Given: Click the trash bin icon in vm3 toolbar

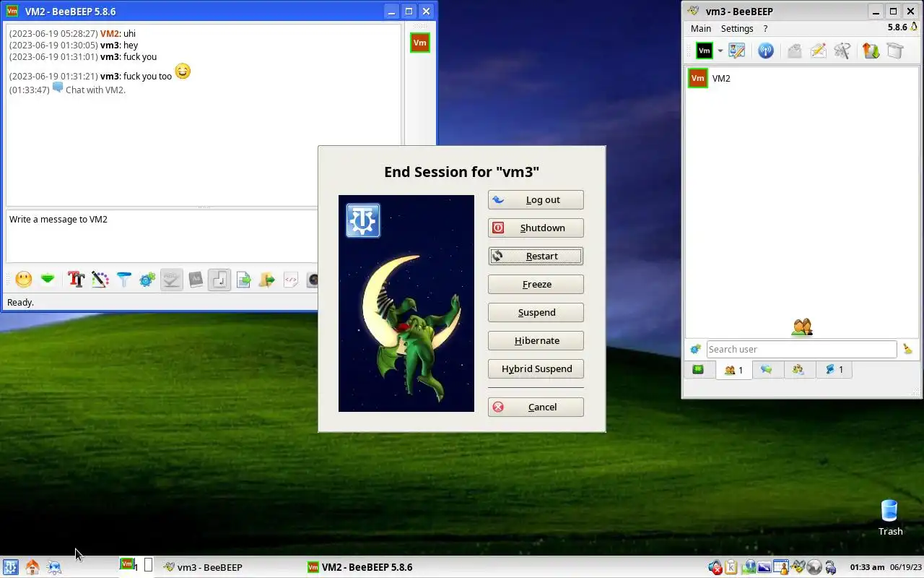Looking at the screenshot, I should 895,51.
